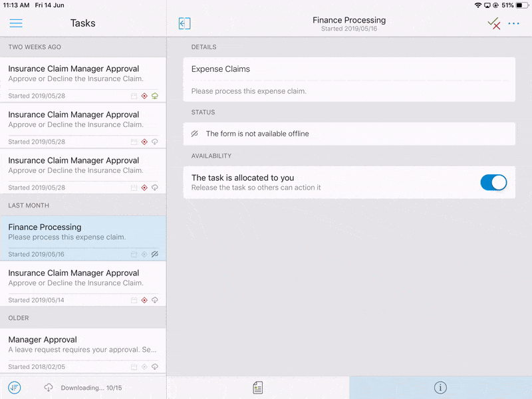Open the hamburger menu above the Tasks list
Viewport: 532px width, 399px height.
[x=16, y=23]
